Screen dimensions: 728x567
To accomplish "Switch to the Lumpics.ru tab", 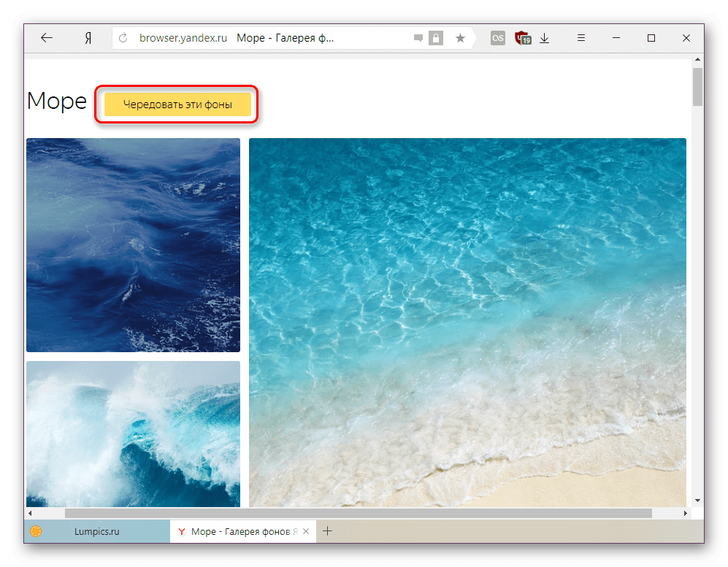I will 96,532.
